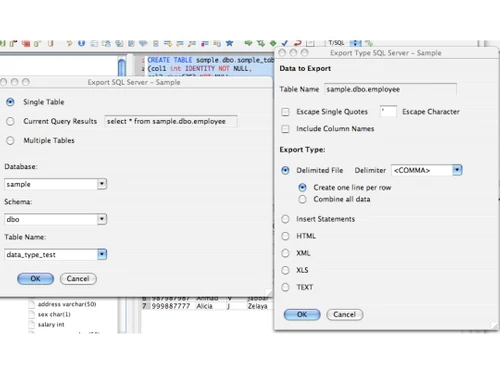Choose TEXT export type
Viewport: 500px width, 375px height.
pyautogui.click(x=285, y=287)
